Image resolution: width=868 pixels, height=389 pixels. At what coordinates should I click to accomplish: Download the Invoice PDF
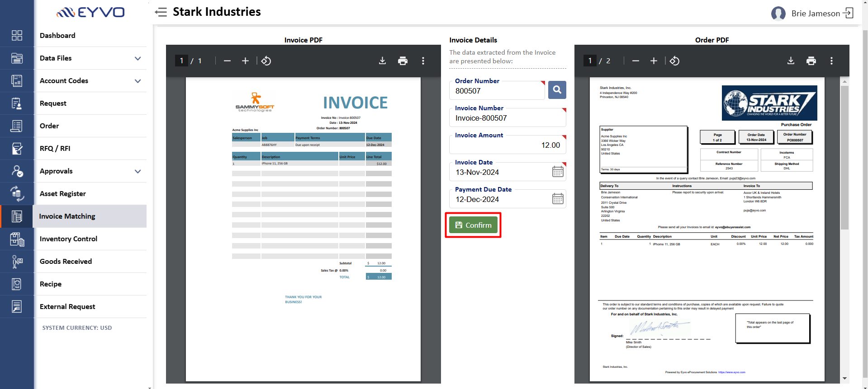click(382, 61)
